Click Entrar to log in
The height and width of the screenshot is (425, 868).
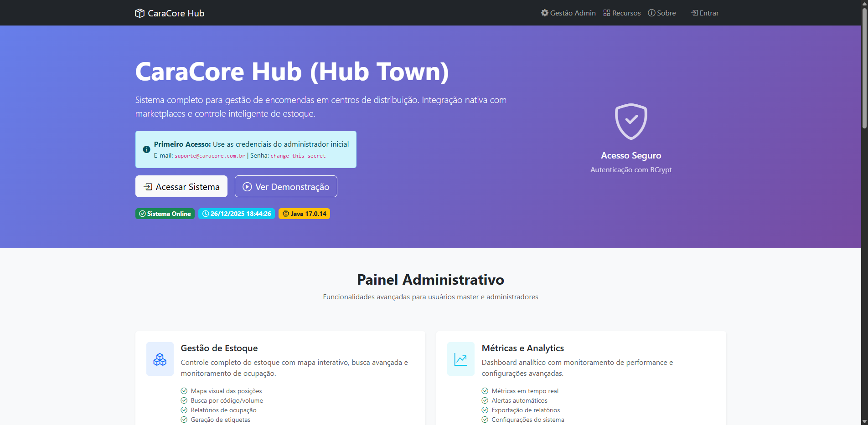pos(705,13)
